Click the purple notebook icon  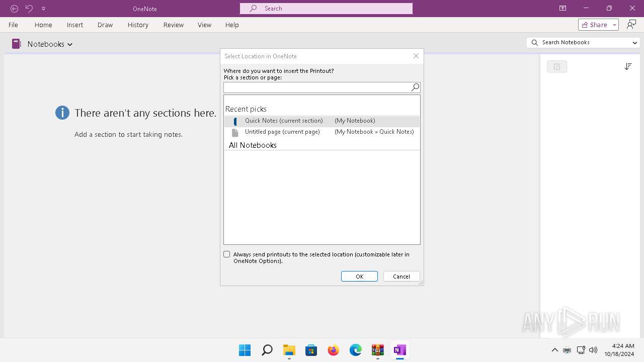17,44
